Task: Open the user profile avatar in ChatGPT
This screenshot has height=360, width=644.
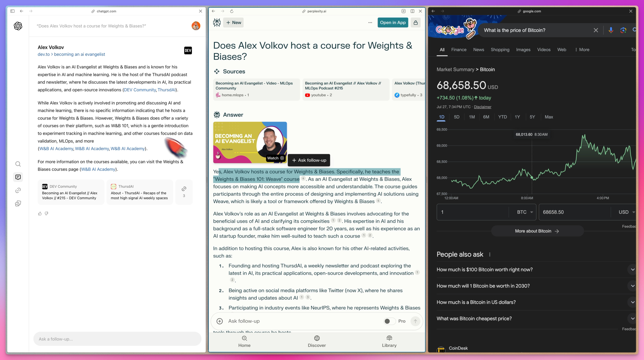Action: tap(196, 26)
